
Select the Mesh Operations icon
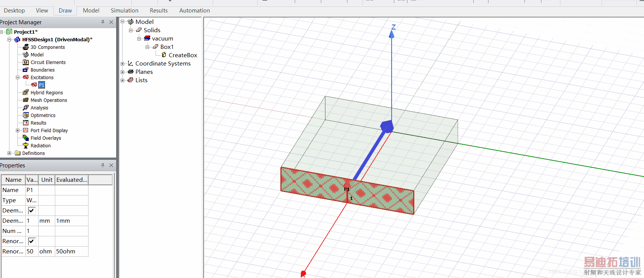pyautogui.click(x=26, y=100)
